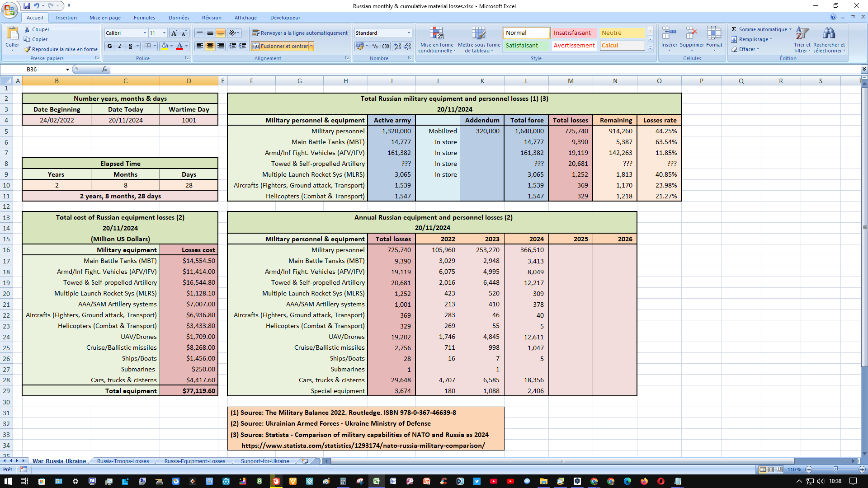Click the accounting number format icon
Image resolution: width=868 pixels, height=488 pixels.
(x=360, y=46)
